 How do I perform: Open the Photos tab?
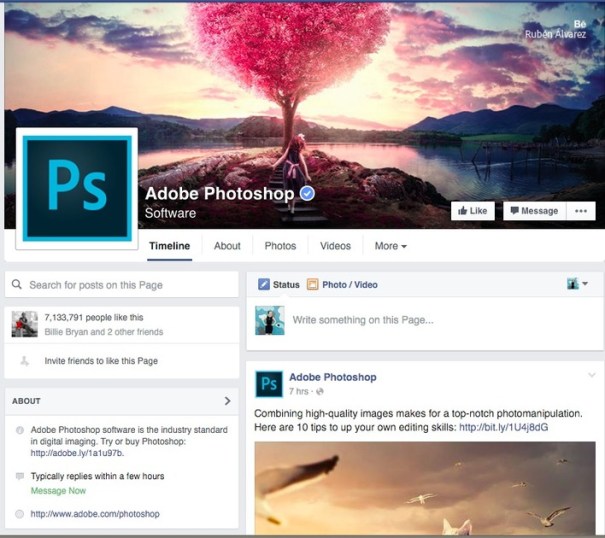[281, 246]
